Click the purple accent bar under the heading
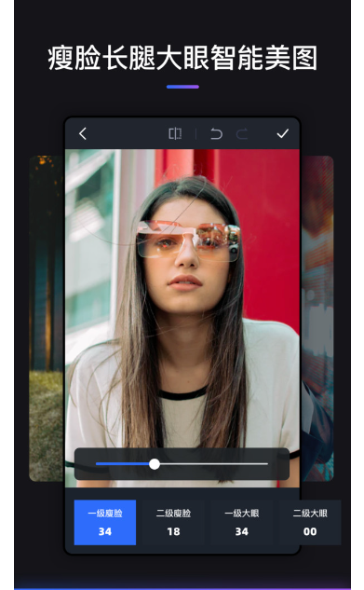Viewport: 364px width, 590px height. pyautogui.click(x=182, y=87)
